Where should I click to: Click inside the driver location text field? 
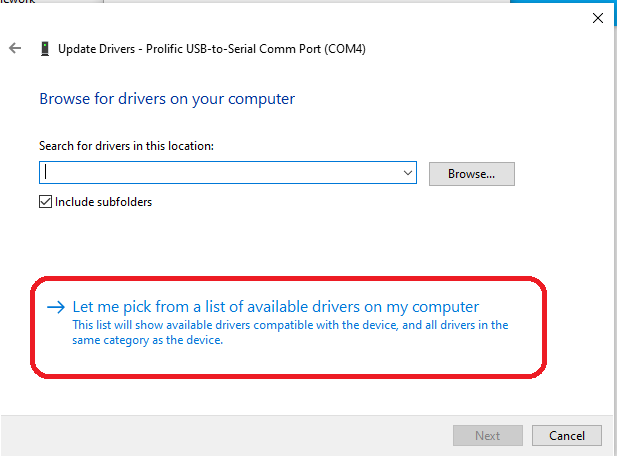pyautogui.click(x=220, y=173)
